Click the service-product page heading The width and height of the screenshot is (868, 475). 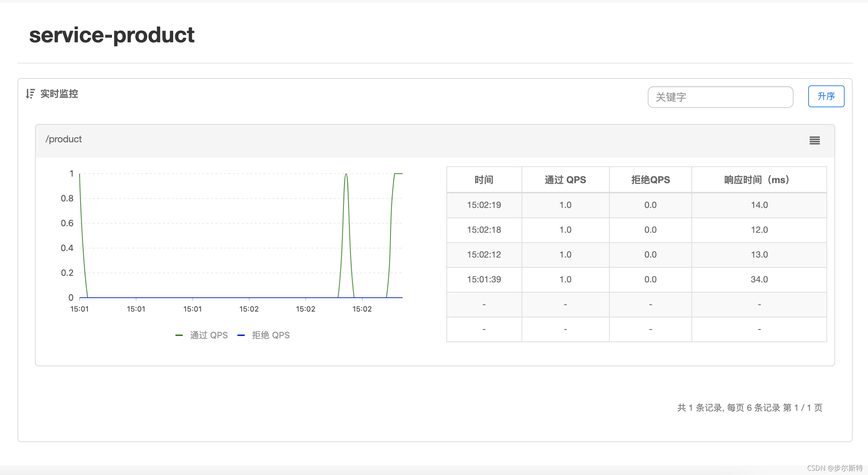pyautogui.click(x=112, y=35)
